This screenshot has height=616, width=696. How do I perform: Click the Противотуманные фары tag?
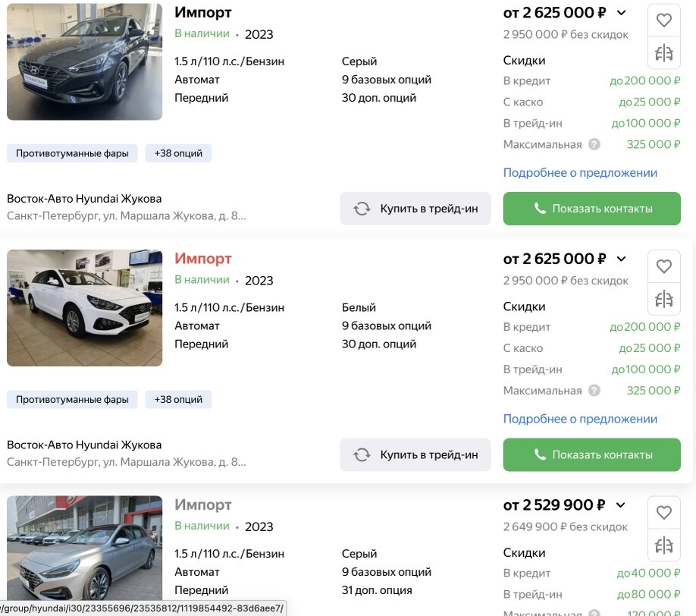(x=71, y=152)
